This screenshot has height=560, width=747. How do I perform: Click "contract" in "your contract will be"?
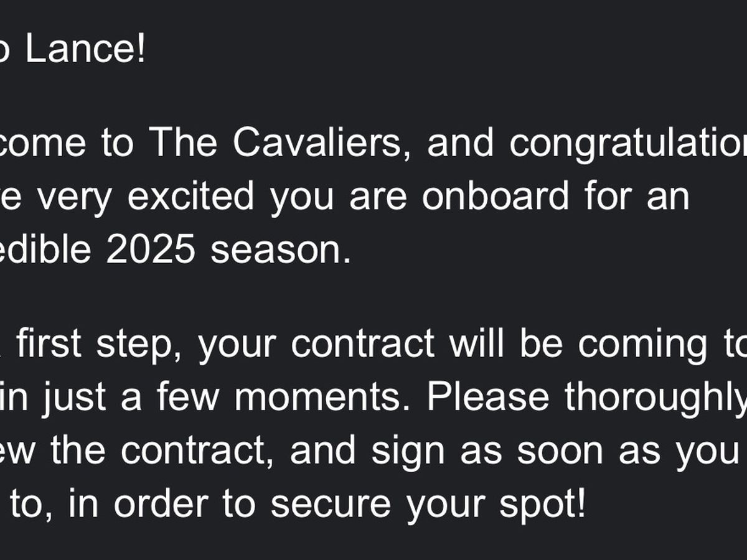(x=362, y=343)
